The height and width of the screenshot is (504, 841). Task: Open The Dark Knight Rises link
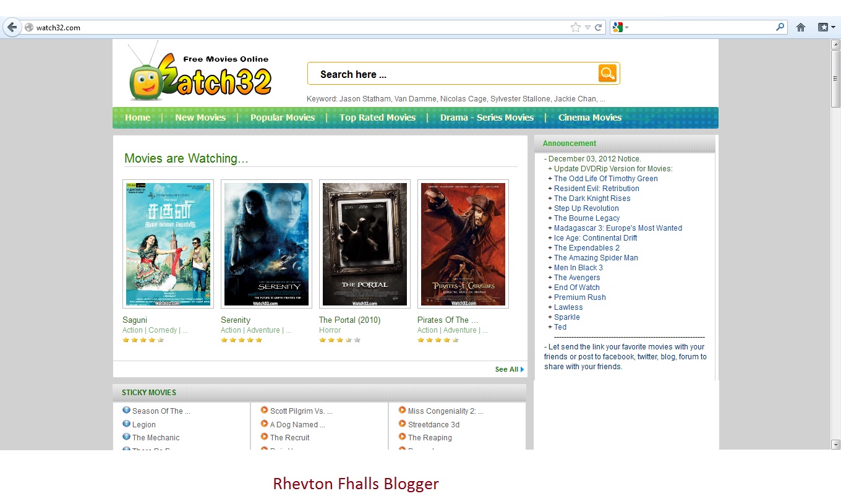[592, 199]
